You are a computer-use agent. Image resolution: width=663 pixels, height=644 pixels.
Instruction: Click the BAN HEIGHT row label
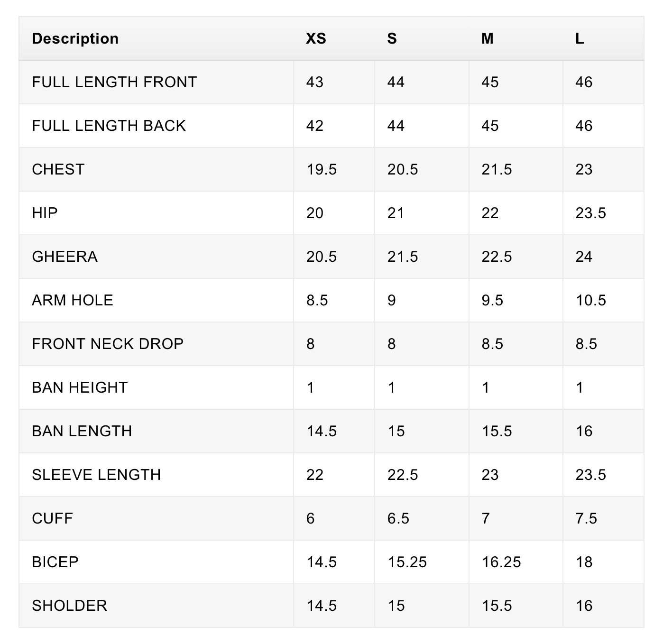(80, 387)
